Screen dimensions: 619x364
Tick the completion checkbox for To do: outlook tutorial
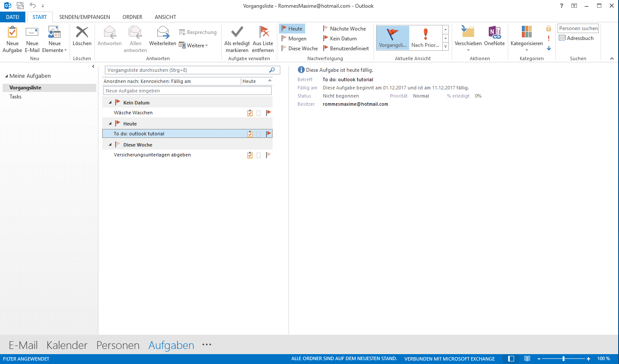click(258, 134)
